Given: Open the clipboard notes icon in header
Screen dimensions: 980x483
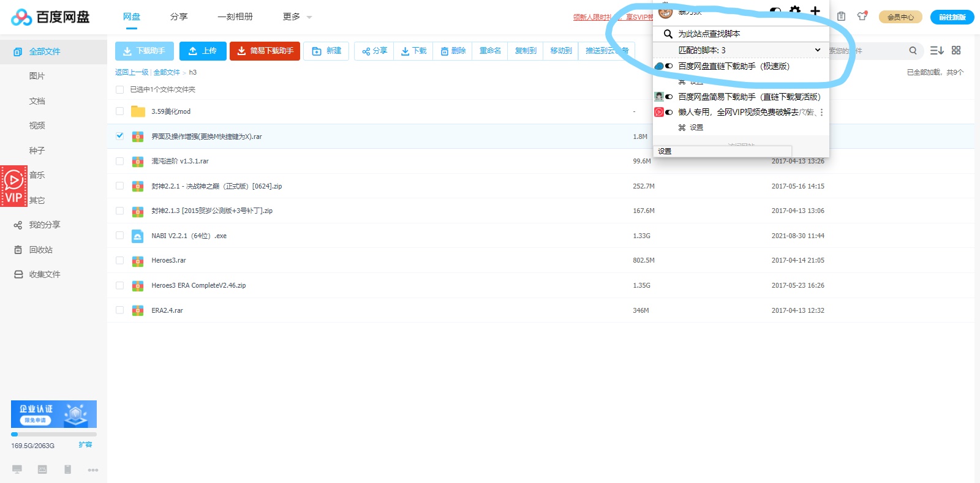Looking at the screenshot, I should 841,17.
